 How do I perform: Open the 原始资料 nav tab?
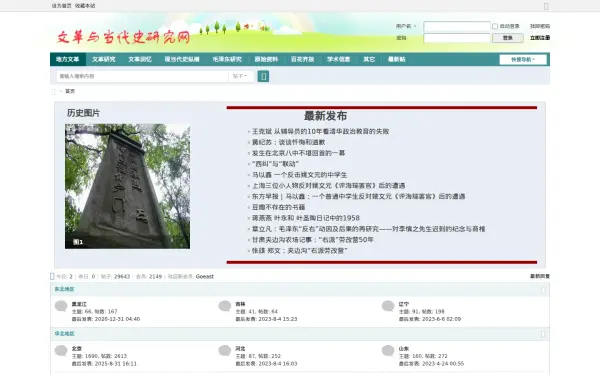click(x=266, y=59)
